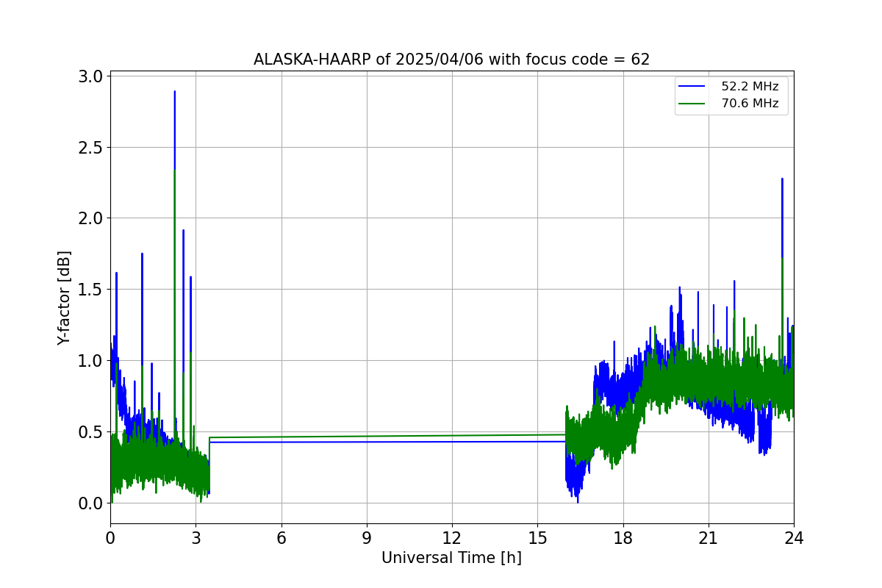Click x-axis tick label 9
Image resolution: width=882 pixels, height=588 pixels.
click(367, 537)
